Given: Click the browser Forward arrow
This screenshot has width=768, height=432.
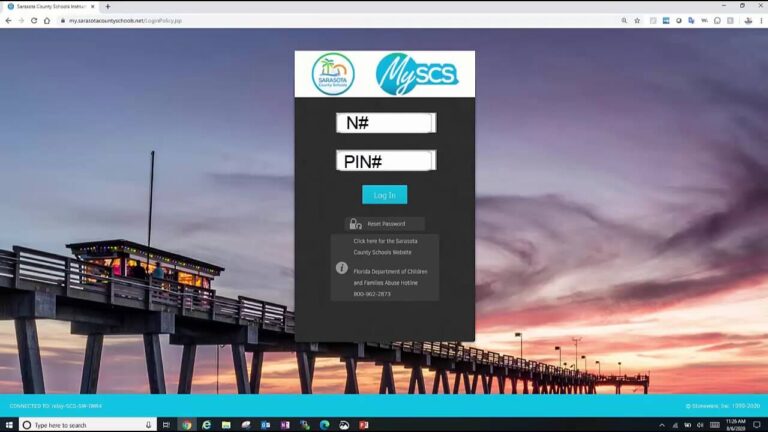Looking at the screenshot, I should click(x=21, y=21).
